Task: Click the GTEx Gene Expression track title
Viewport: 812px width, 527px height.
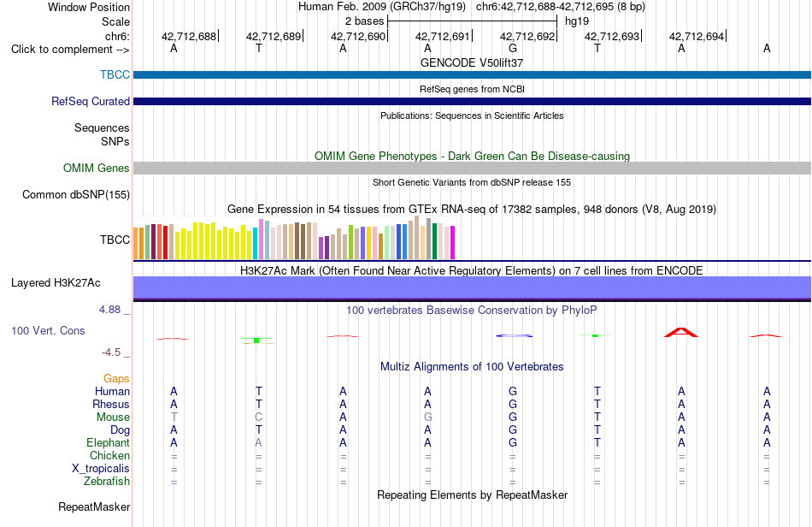Action: click(472, 210)
